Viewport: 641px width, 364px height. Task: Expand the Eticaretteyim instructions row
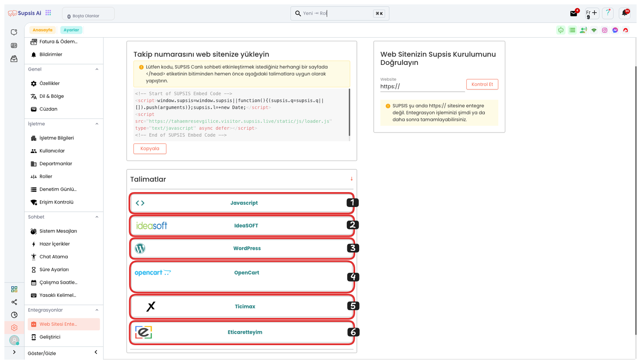coord(241,332)
